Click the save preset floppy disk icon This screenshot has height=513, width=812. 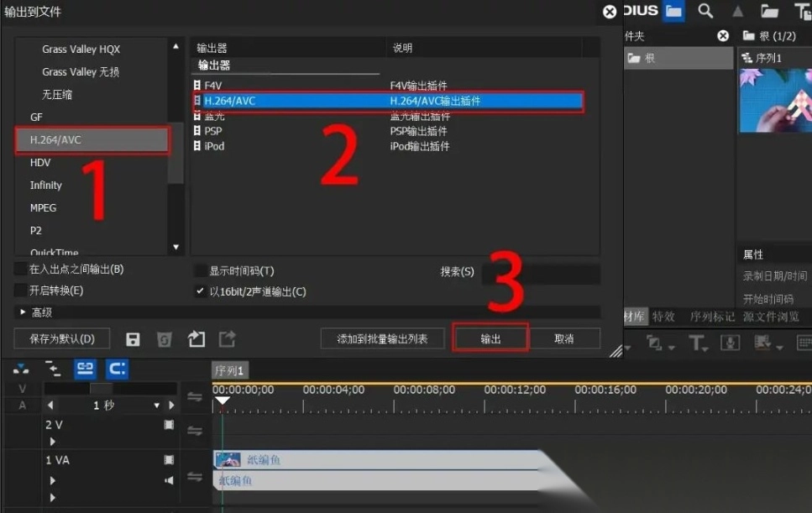click(x=133, y=339)
